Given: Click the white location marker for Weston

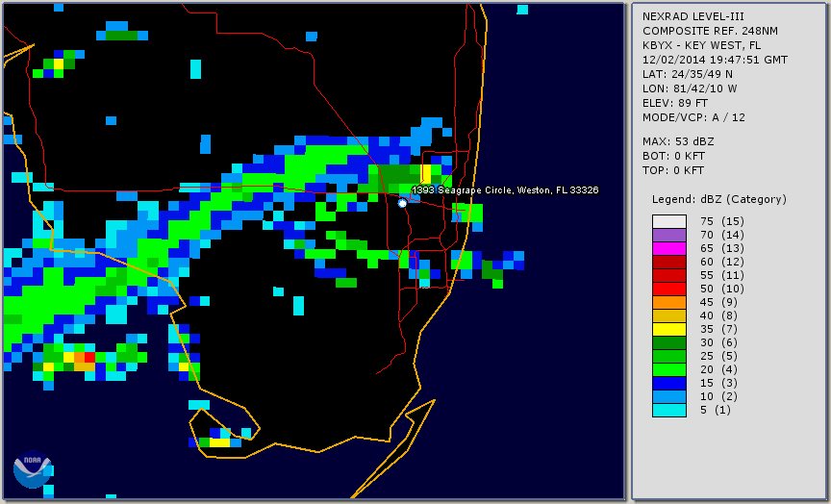Looking at the screenshot, I should [402, 203].
